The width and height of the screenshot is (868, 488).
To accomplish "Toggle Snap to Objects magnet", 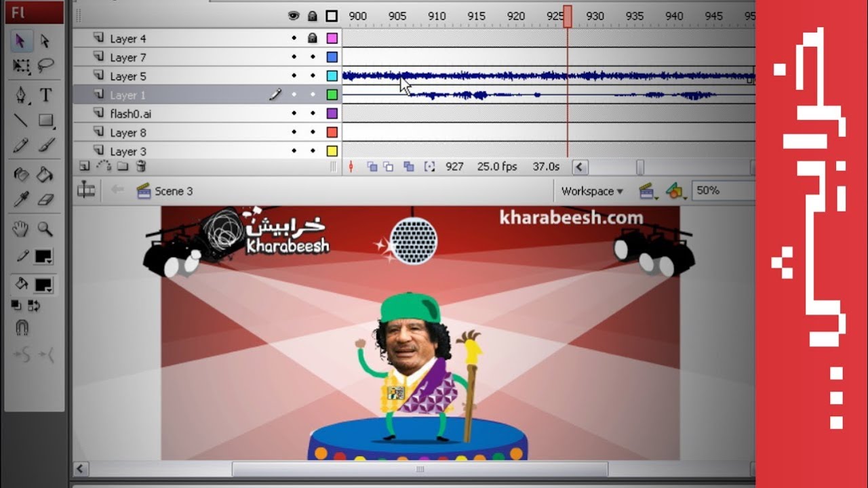I will pyautogui.click(x=22, y=328).
